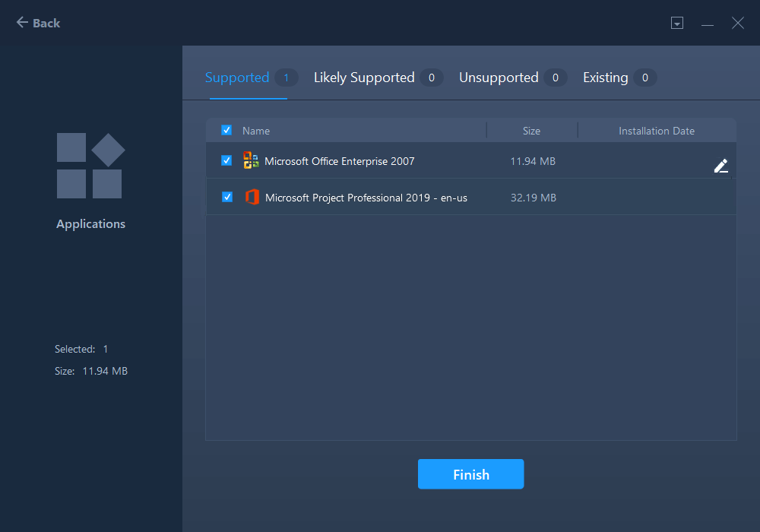Click the Microsoft Office Enterprise 2007 icon
The height and width of the screenshot is (532, 760).
(x=251, y=160)
